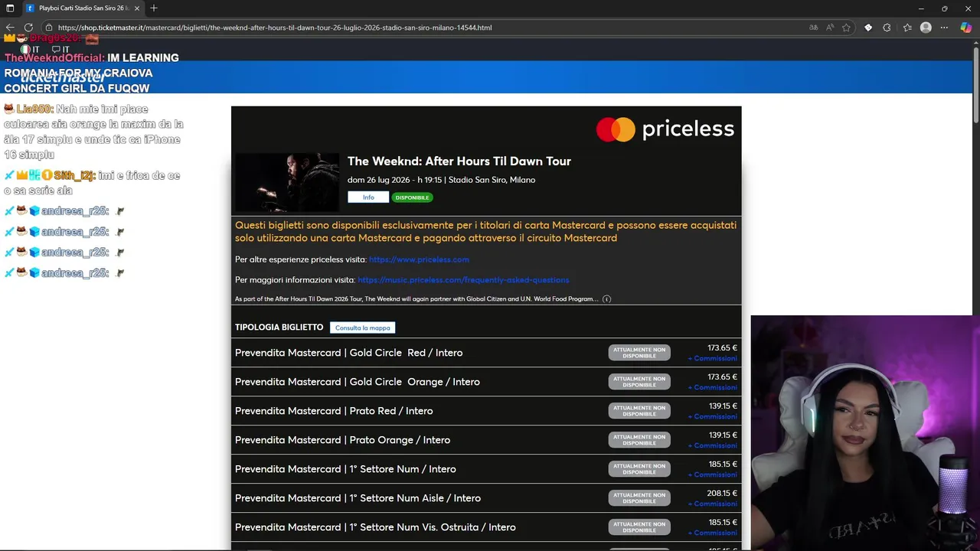The width and height of the screenshot is (980, 551).
Task: Click Commissioni link for Gold Circle Orange
Action: coord(713,387)
